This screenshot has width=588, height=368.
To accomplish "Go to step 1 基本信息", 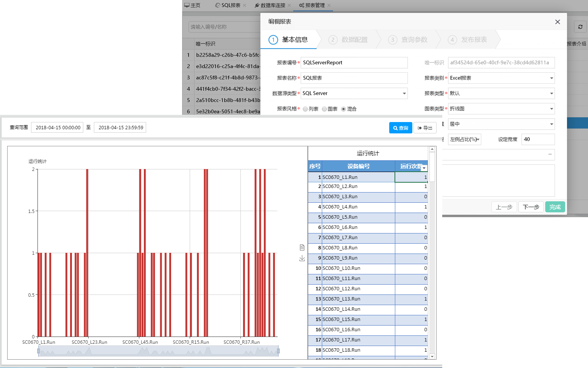I will [289, 39].
